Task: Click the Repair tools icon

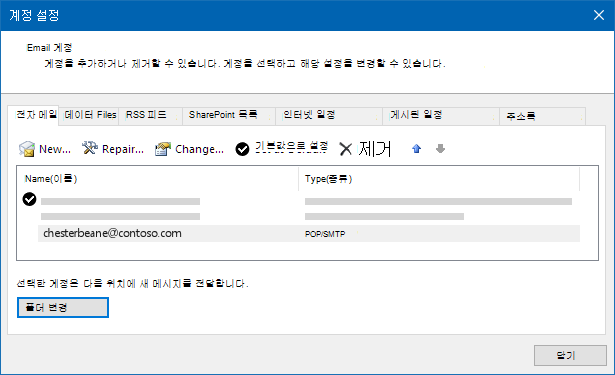Action: coord(90,148)
